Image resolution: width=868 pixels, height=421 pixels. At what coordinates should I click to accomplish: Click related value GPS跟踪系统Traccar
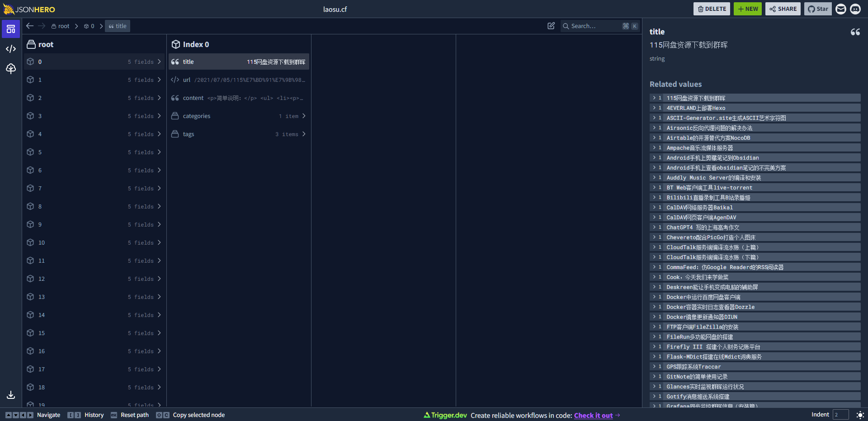pos(755,366)
